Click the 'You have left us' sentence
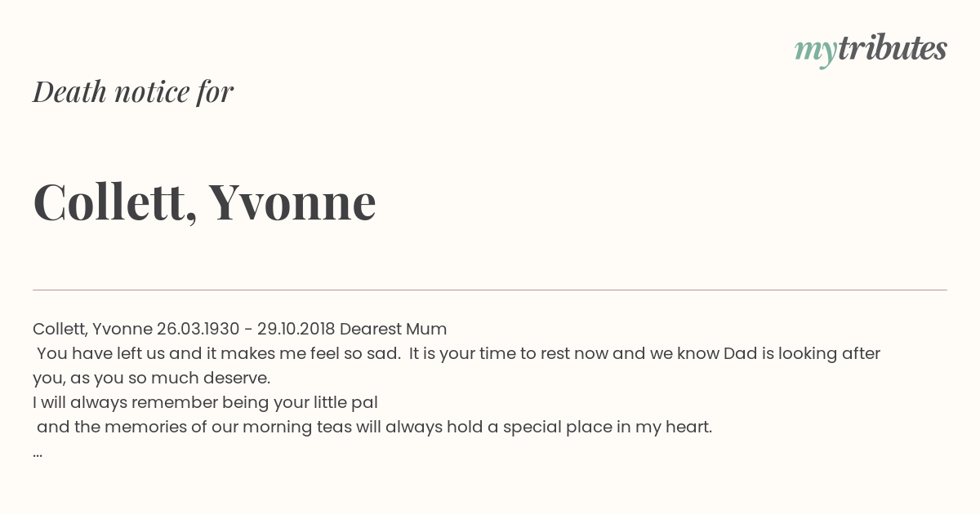 [218, 353]
